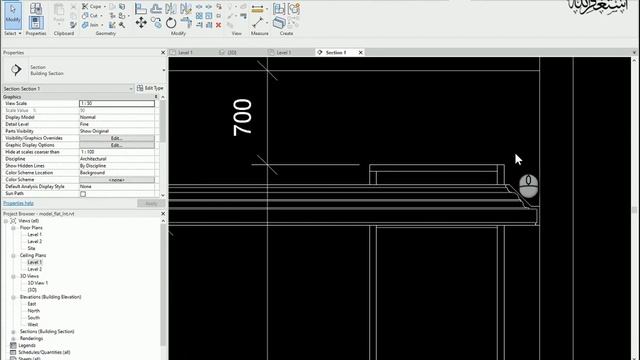Viewport: 640px width, 360px height.
Task: Open the Join geometry dropdown arrow
Action: pos(102,25)
